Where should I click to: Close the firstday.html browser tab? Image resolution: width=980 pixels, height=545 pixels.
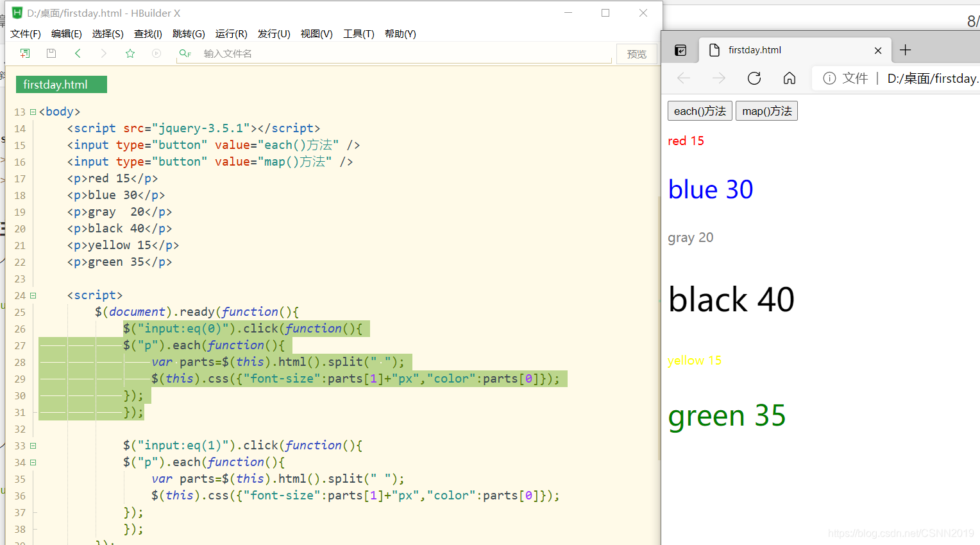pos(878,51)
